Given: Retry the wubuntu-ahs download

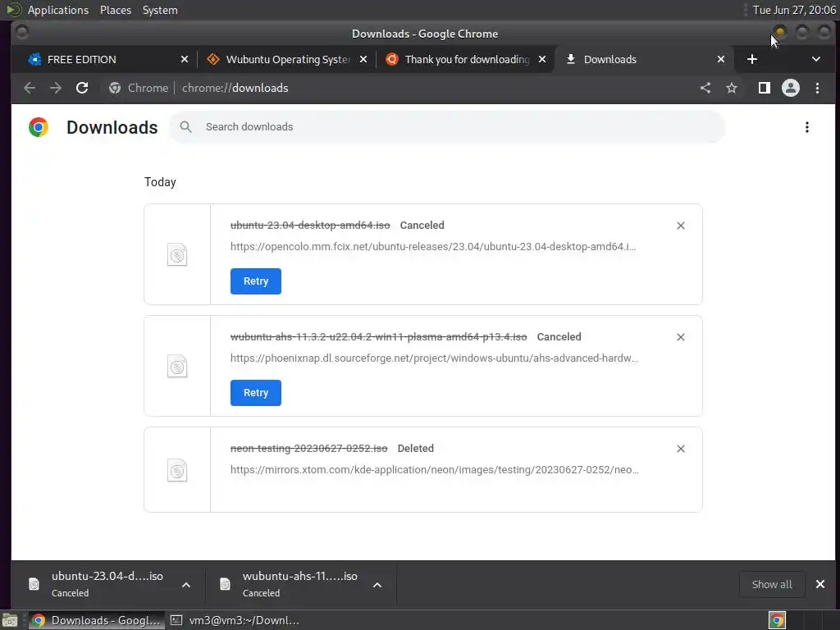Looking at the screenshot, I should 256,393.
